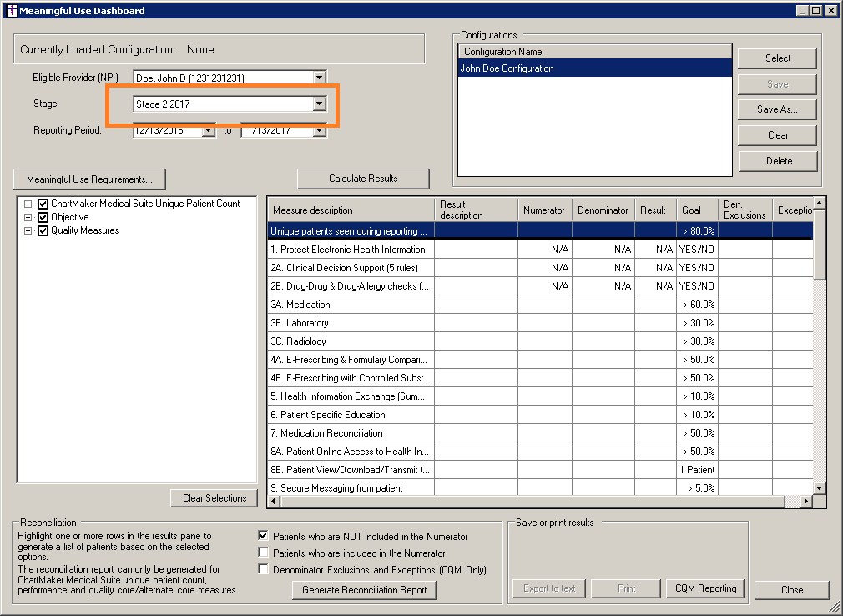The image size is (843, 616).
Task: Click the Close button at bottom right
Action: point(791,590)
